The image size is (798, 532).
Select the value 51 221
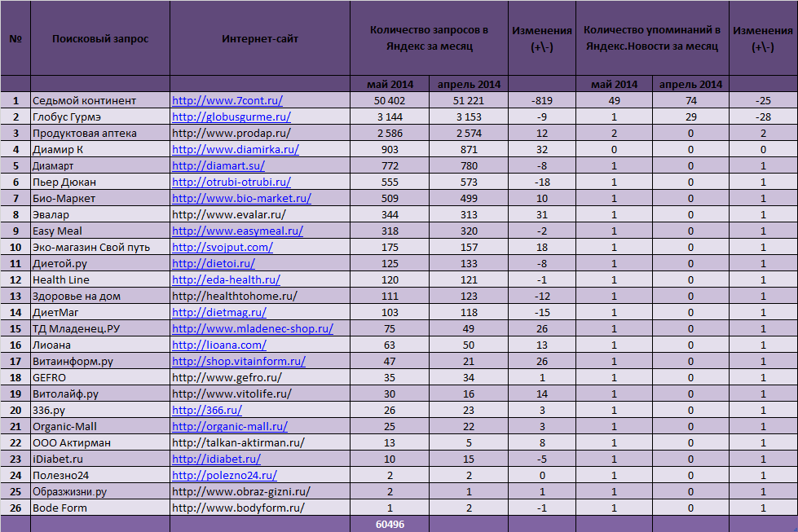coord(469,101)
